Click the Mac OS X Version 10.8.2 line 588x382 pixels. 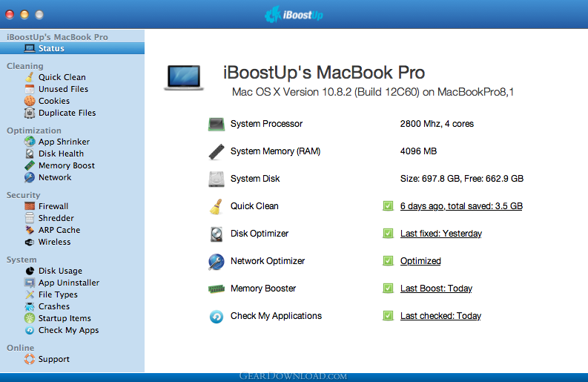(373, 92)
